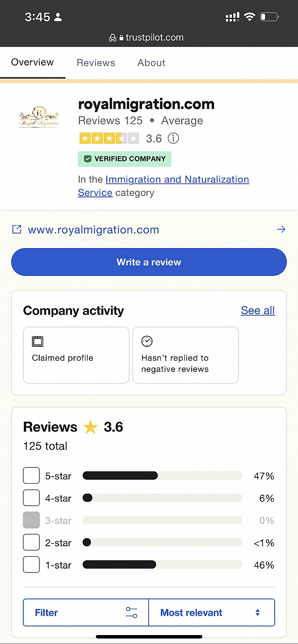Tap the 1-star 46% progress bar

162,565
